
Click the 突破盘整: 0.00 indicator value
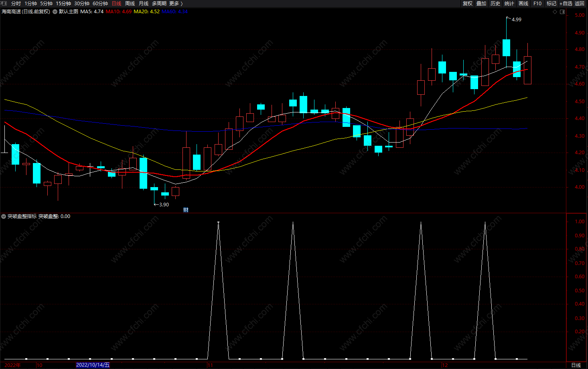tap(54, 216)
